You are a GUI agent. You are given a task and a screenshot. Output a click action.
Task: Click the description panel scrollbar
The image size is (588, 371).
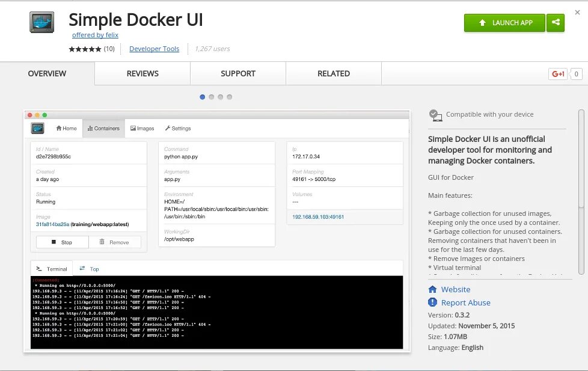(581, 159)
